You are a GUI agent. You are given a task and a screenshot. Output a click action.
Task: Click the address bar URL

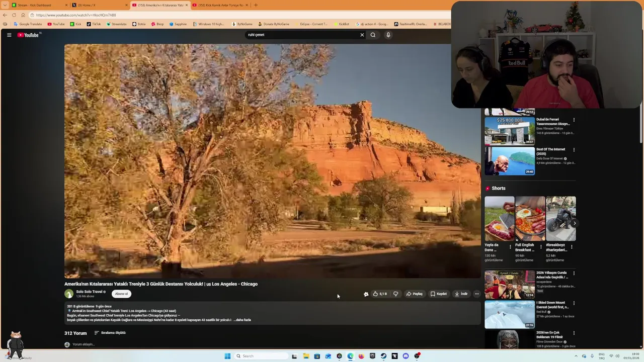coord(76,15)
